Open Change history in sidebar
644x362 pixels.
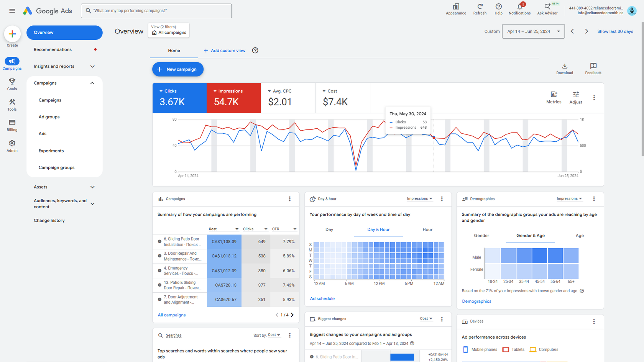pyautogui.click(x=49, y=220)
